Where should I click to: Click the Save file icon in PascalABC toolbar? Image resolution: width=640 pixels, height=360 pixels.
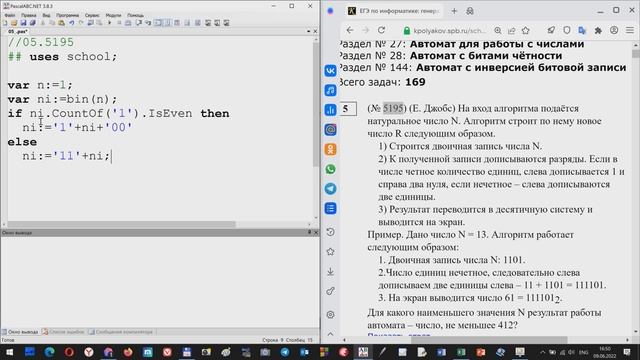(x=23, y=23)
